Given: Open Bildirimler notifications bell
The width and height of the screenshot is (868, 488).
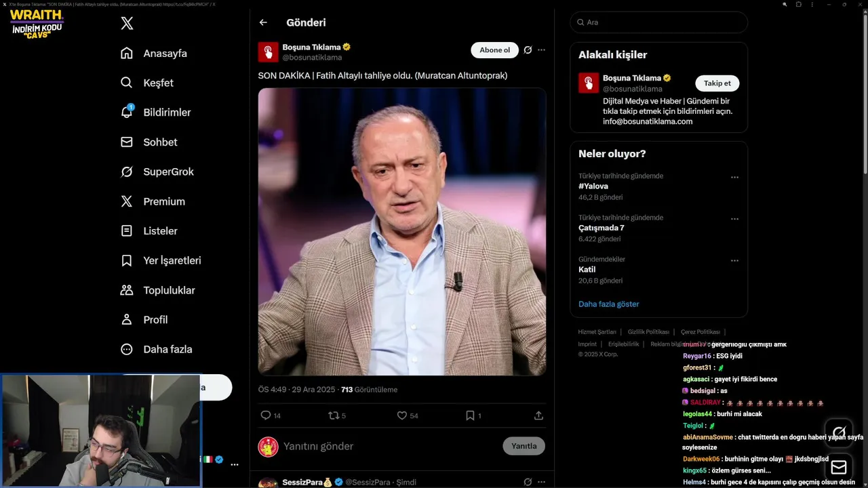Looking at the screenshot, I should tap(127, 113).
